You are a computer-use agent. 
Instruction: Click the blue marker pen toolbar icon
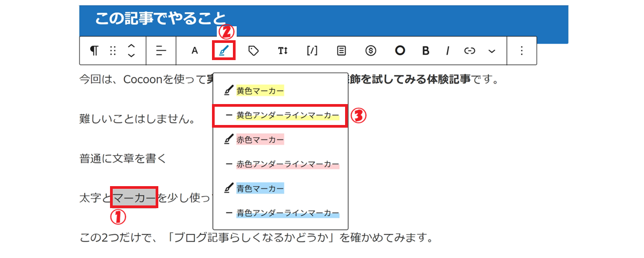point(224,51)
